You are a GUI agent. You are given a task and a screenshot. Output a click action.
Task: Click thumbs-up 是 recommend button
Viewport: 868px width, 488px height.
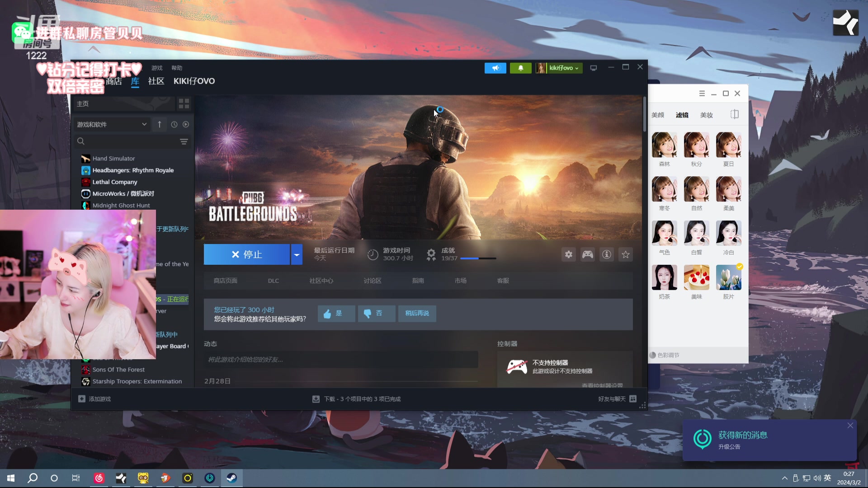pyautogui.click(x=336, y=313)
